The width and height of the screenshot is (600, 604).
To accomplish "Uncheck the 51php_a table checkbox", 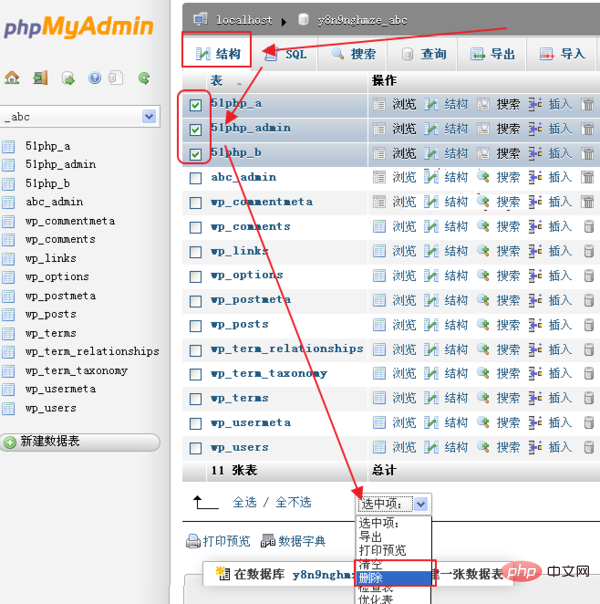I will coord(196,105).
